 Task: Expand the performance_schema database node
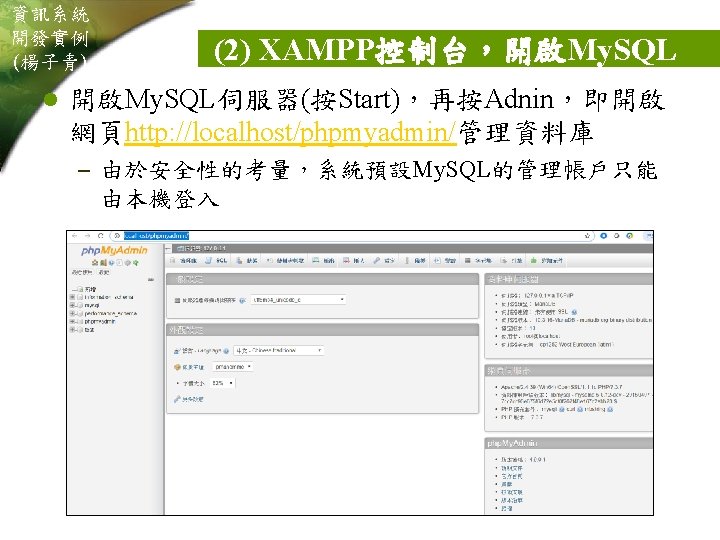pos(73,313)
